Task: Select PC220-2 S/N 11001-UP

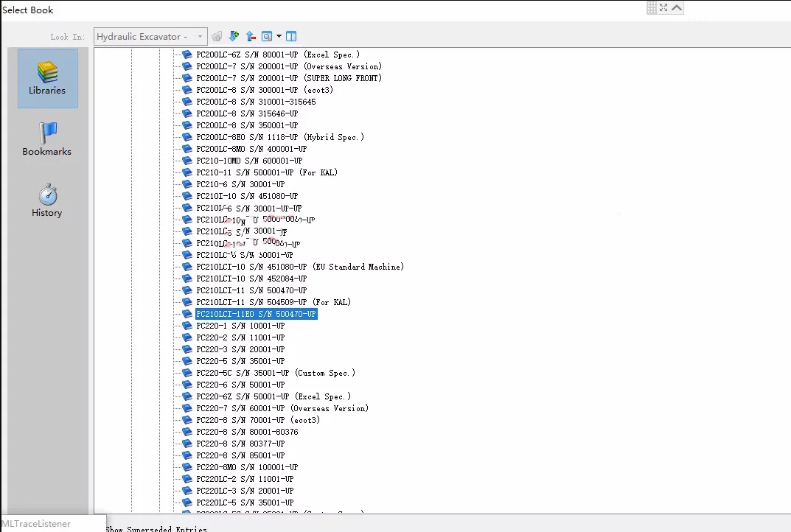Action: [x=240, y=337]
